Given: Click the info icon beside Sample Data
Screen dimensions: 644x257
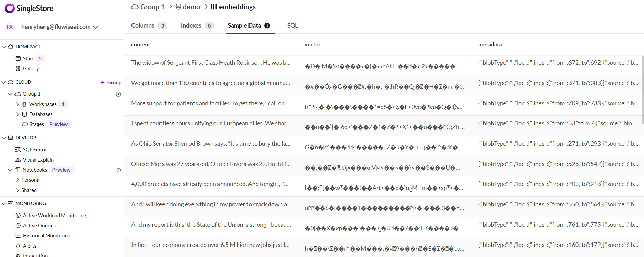Looking at the screenshot, I should tap(267, 26).
